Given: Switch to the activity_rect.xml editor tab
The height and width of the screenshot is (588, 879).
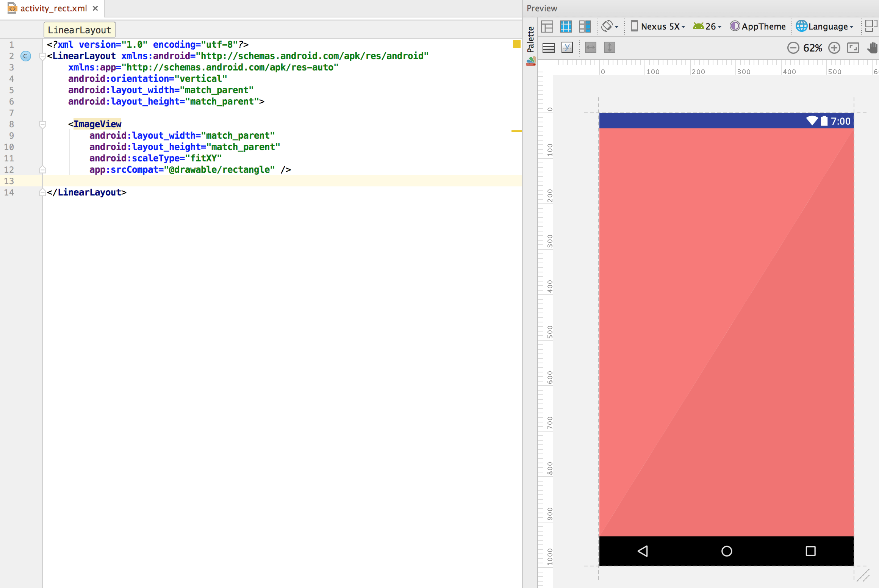Looking at the screenshot, I should (x=53, y=8).
